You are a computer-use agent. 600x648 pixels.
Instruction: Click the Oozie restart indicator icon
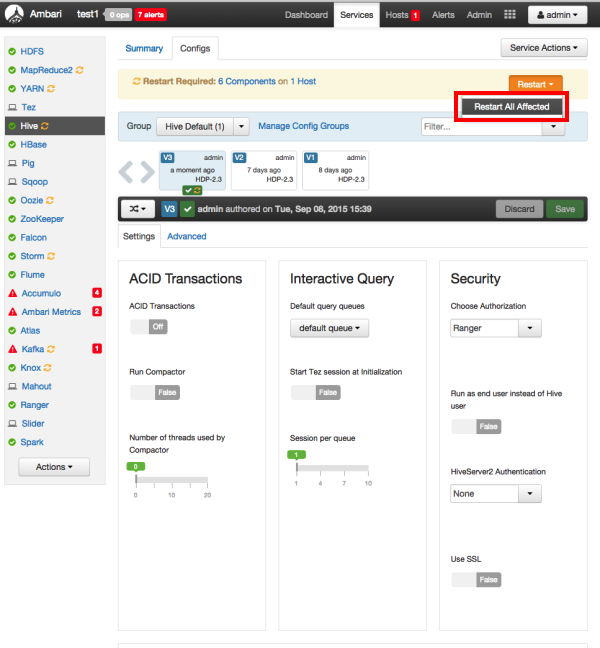pyautogui.click(x=50, y=200)
